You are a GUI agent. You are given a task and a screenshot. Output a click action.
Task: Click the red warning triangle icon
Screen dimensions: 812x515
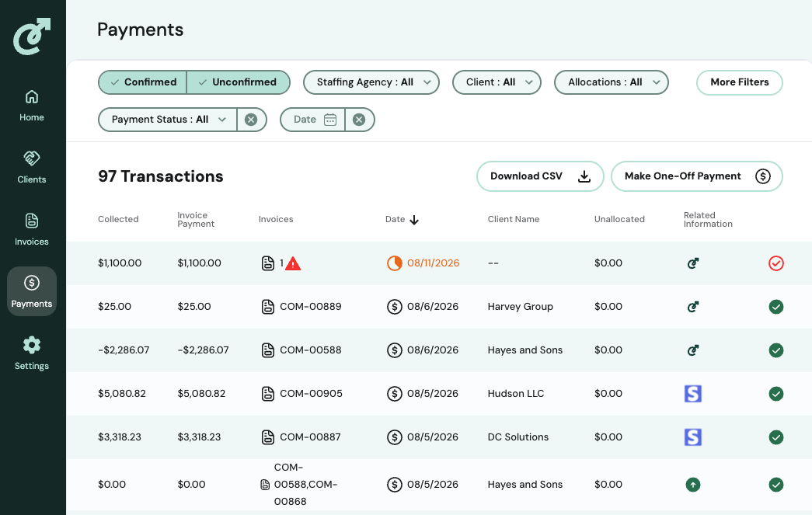(293, 263)
